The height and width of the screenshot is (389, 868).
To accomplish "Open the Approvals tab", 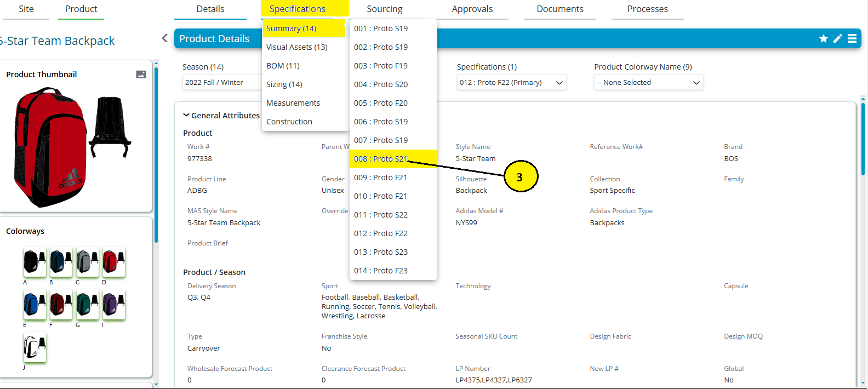I will coord(472,9).
